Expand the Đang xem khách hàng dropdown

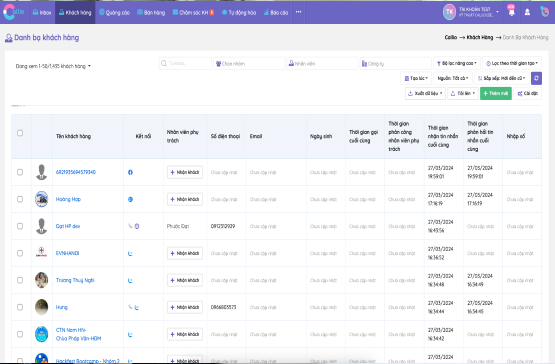point(53,66)
